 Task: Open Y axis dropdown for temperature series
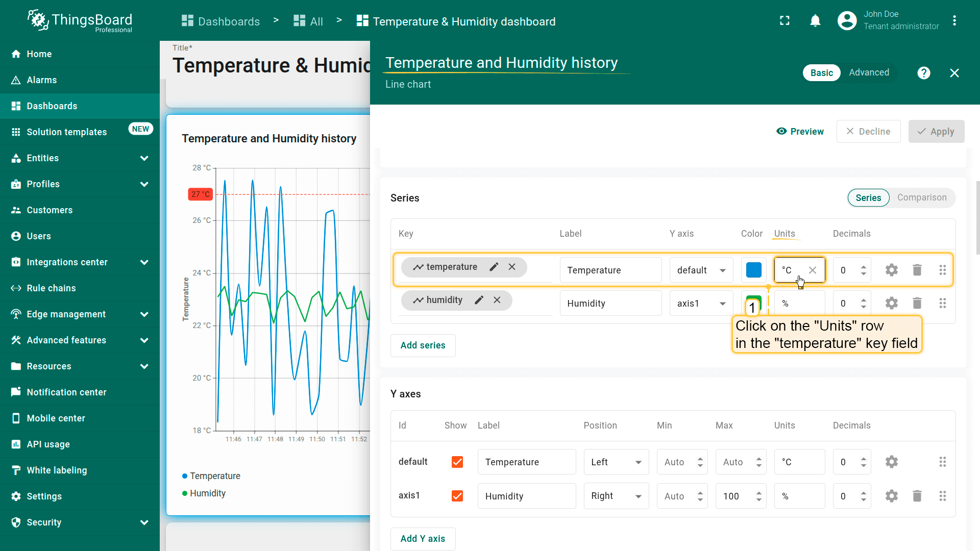(x=701, y=270)
